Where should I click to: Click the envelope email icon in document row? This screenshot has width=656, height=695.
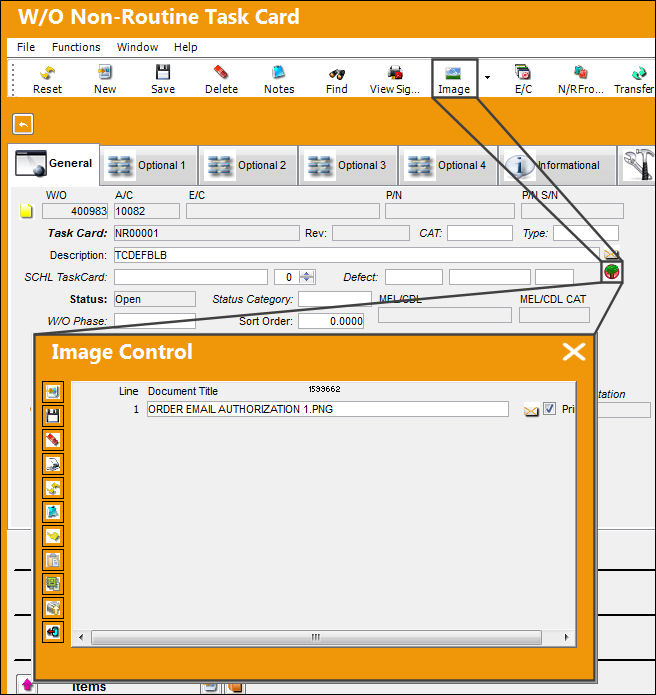pyautogui.click(x=531, y=410)
